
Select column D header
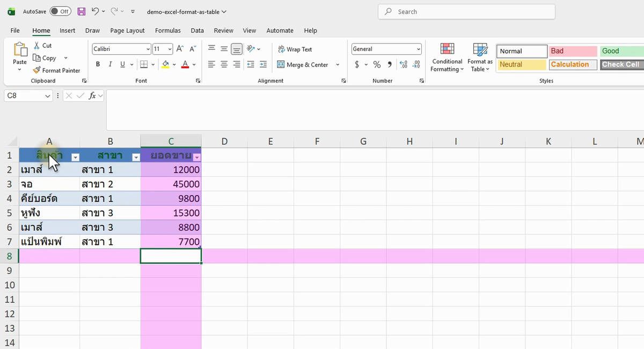pyautogui.click(x=224, y=142)
